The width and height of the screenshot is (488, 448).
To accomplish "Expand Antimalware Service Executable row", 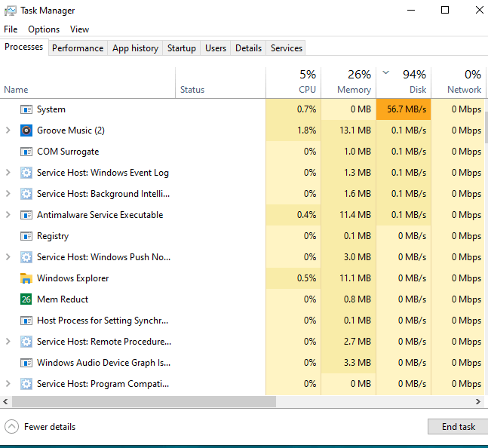I will (x=8, y=215).
